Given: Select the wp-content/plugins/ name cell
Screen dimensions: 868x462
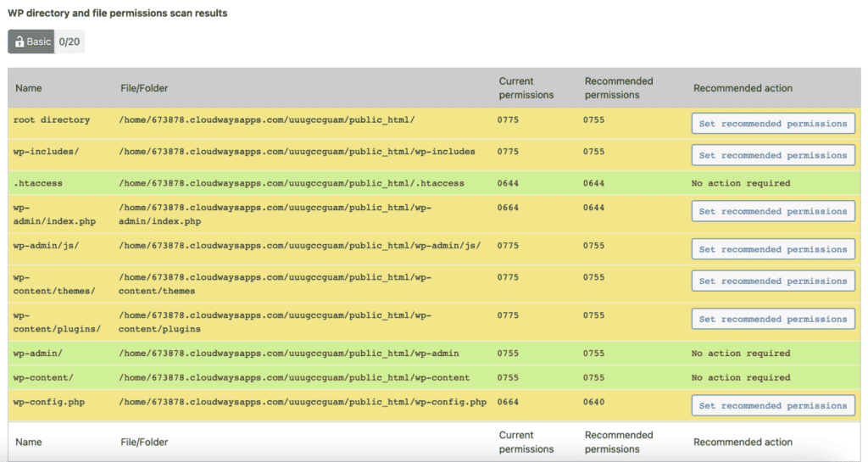Looking at the screenshot, I should click(57, 322).
